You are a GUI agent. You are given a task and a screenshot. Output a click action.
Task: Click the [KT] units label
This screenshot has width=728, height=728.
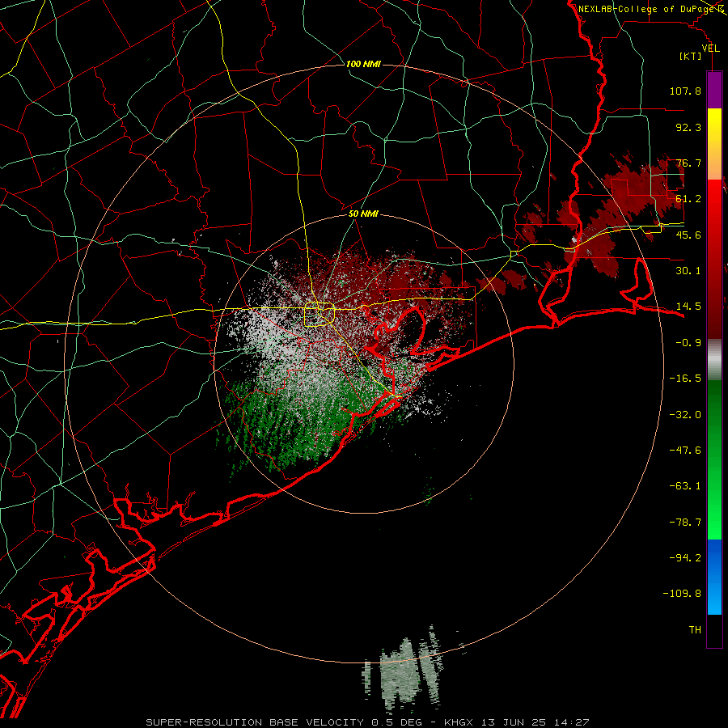(691, 56)
